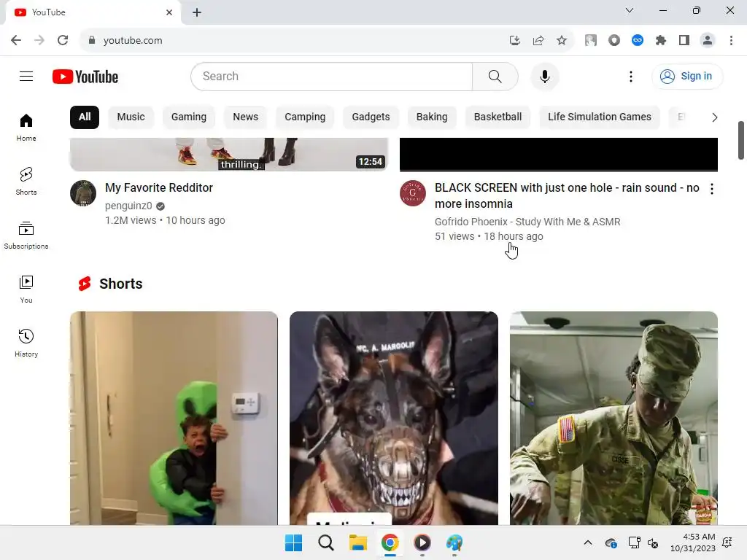Select the Gadgets category chip

click(371, 117)
